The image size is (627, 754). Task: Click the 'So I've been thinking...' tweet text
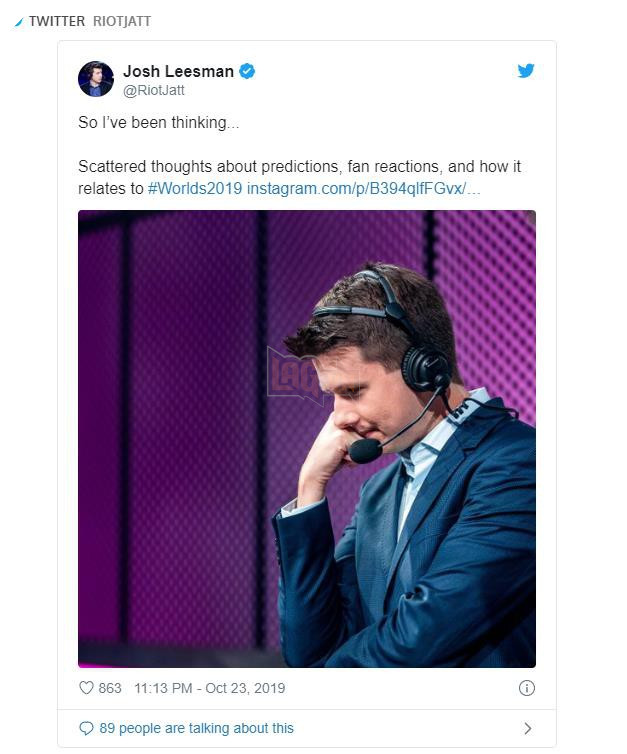pyautogui.click(x=159, y=123)
